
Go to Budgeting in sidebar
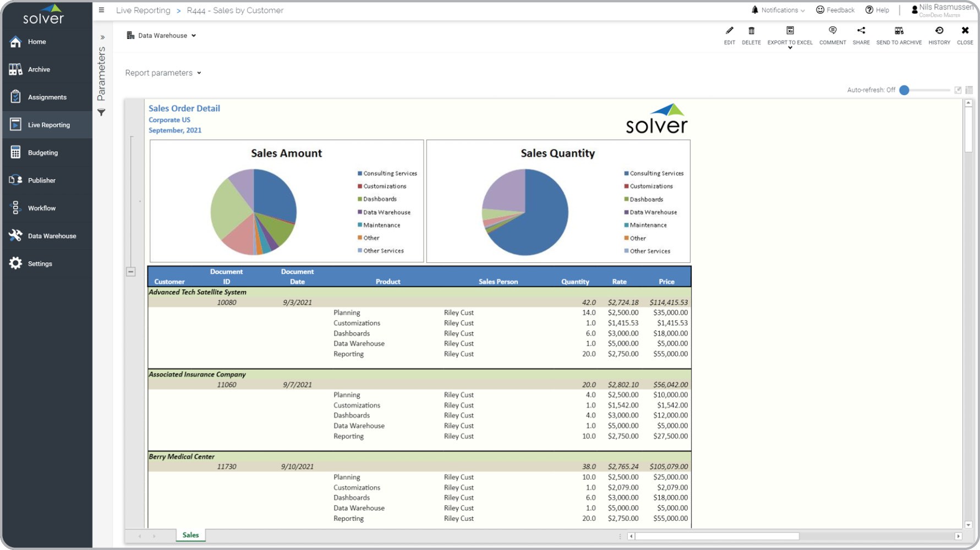[x=42, y=153]
